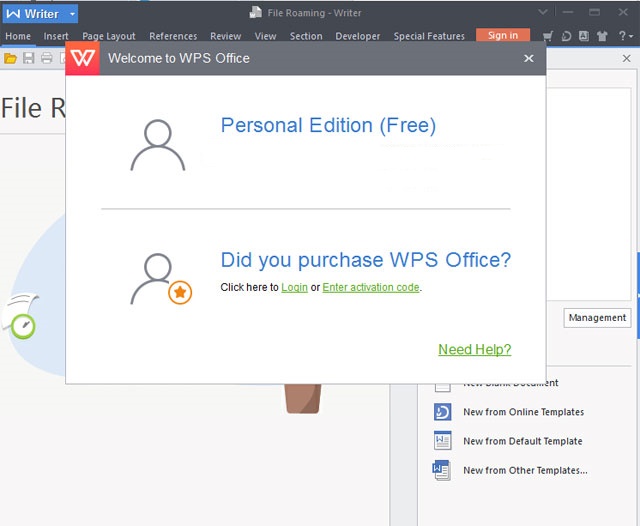This screenshot has height=526, width=640.
Task: Open the References tab
Action: [x=173, y=36]
